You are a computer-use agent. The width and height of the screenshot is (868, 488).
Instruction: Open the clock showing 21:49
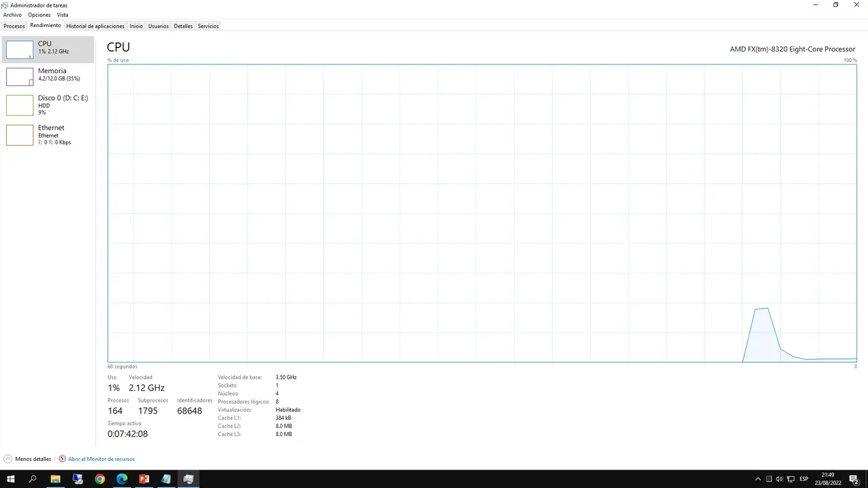point(828,479)
